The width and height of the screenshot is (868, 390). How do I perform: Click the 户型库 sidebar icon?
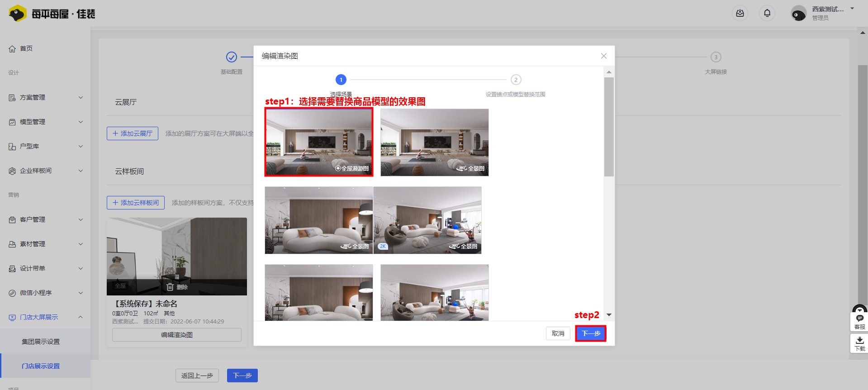click(x=12, y=147)
